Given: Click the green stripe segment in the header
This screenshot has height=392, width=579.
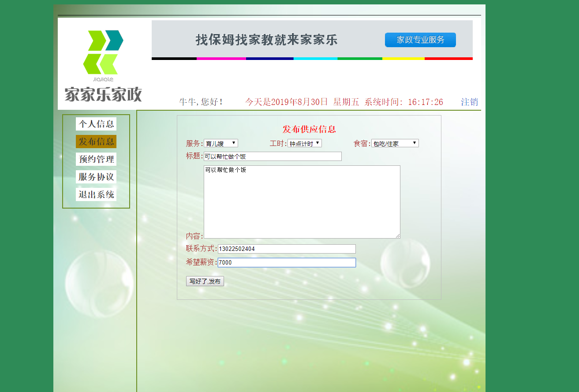Looking at the screenshot, I should [360, 58].
